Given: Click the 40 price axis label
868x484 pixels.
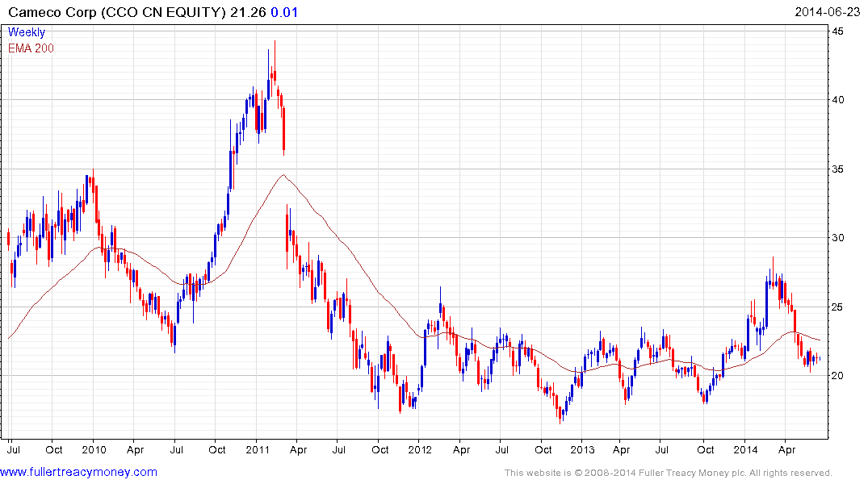Looking at the screenshot, I should pyautogui.click(x=838, y=100).
